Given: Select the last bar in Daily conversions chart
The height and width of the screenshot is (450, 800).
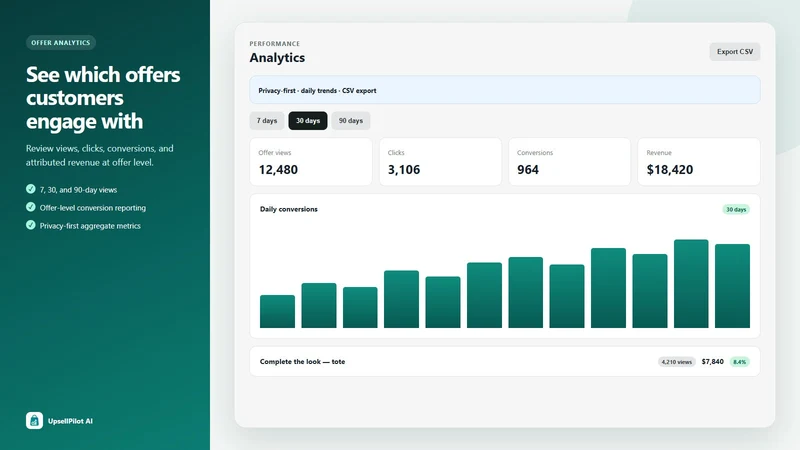Looking at the screenshot, I should (x=732, y=286).
